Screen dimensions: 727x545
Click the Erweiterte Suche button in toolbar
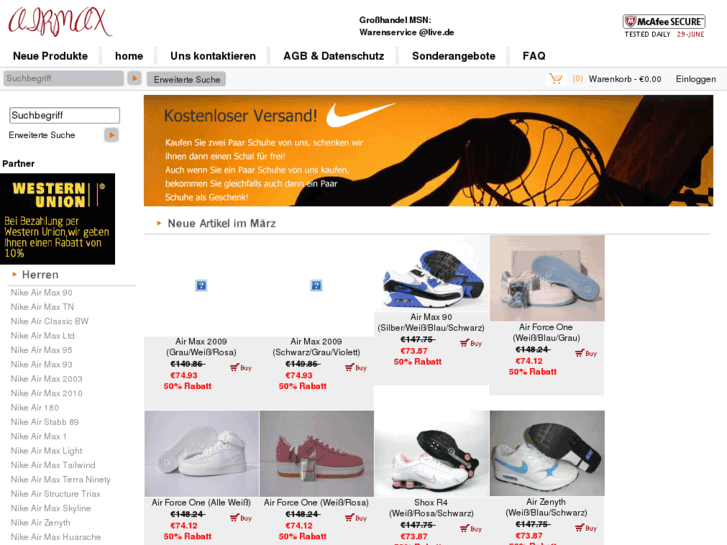tap(186, 79)
